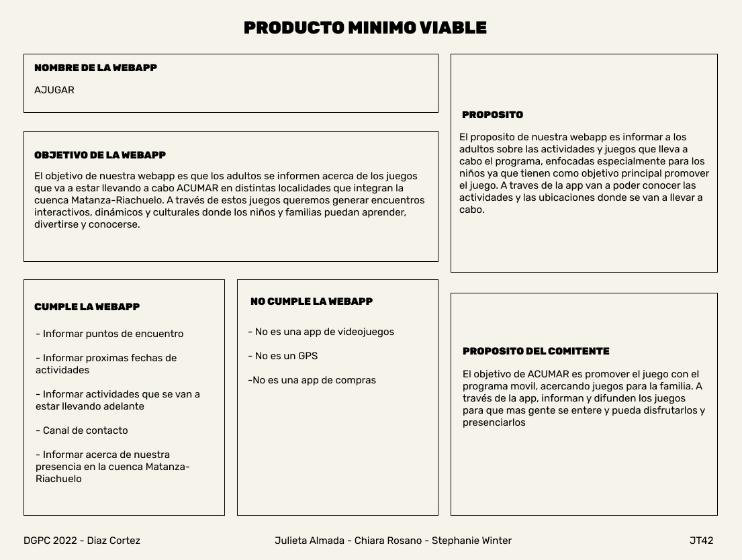This screenshot has width=742, height=560.
Task: Click the PRODUCTO MINIMO VIABLE title
Action: pyautogui.click(x=365, y=28)
